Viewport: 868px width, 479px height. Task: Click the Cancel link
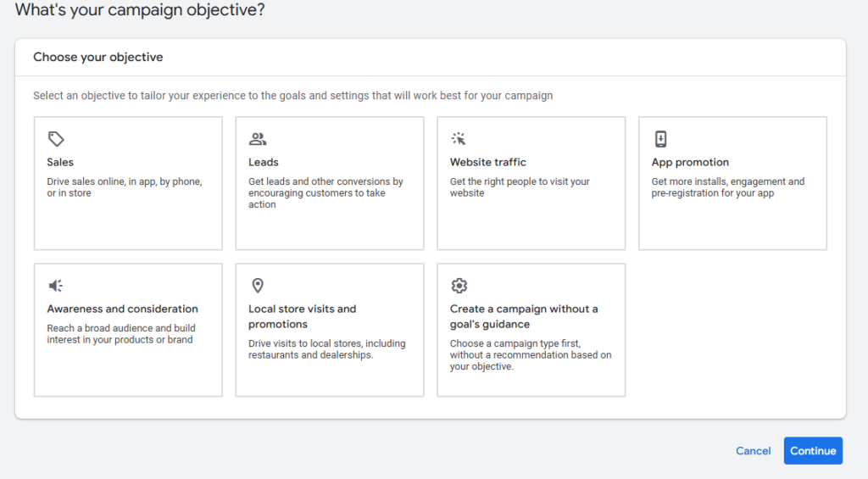point(753,451)
